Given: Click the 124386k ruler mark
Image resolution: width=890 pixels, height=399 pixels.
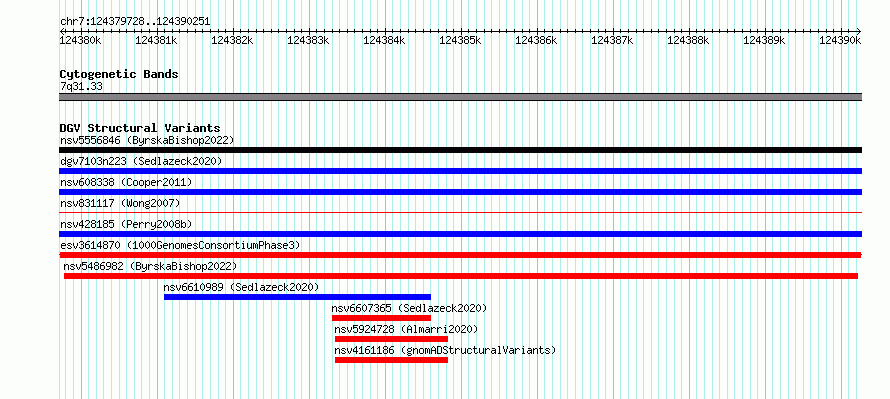Looking at the screenshot, I should coord(536,40).
